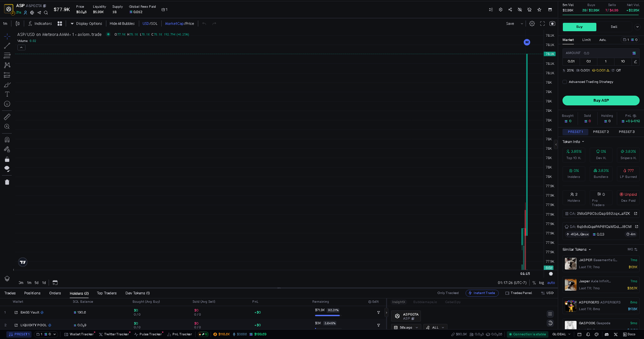Collapse the volume indicator legend
The width and height of the screenshot is (644, 339).
[21, 47]
